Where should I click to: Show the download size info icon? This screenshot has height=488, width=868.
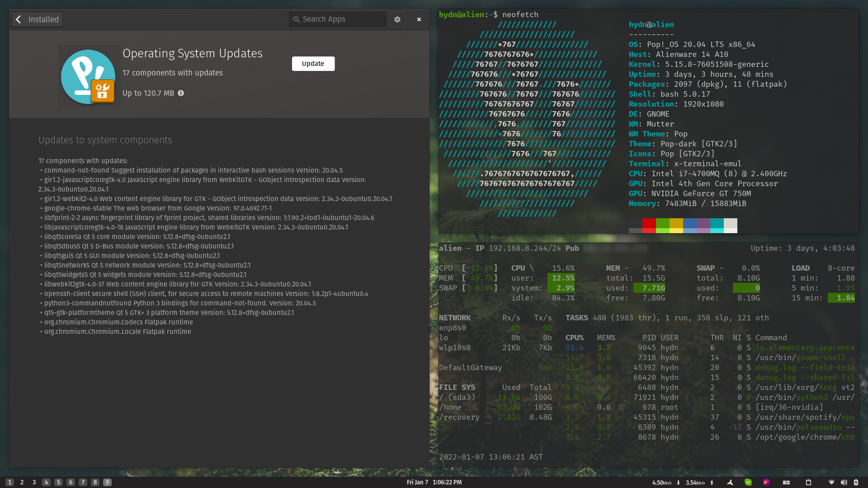pos(181,93)
